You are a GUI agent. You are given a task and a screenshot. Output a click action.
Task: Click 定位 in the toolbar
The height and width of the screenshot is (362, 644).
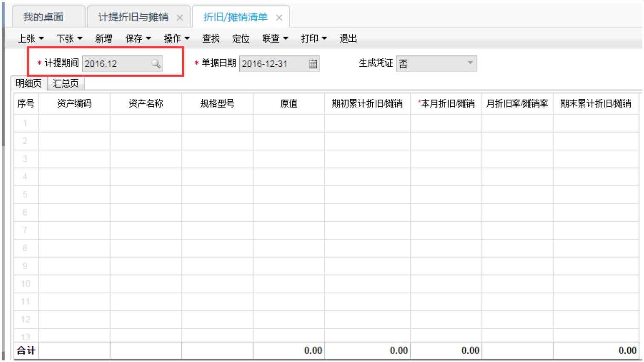coord(241,39)
